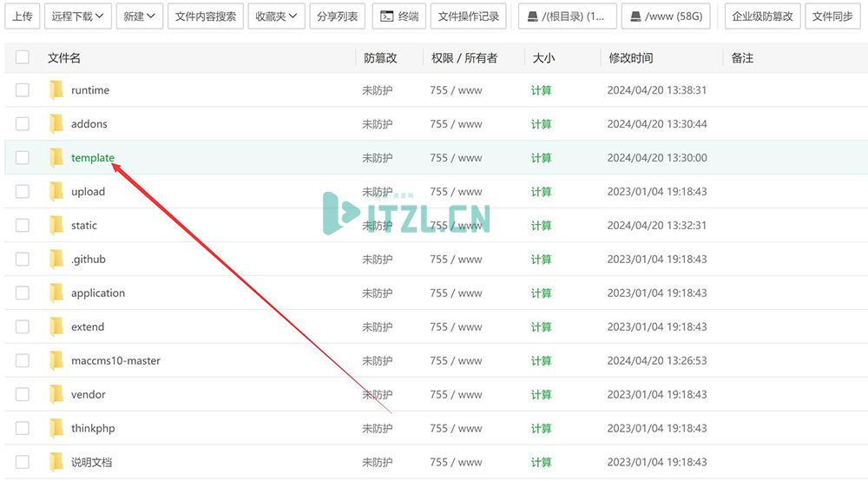868x481 pixels.
Task: Calculate size of maccms10-master via 计算
Action: (x=541, y=361)
